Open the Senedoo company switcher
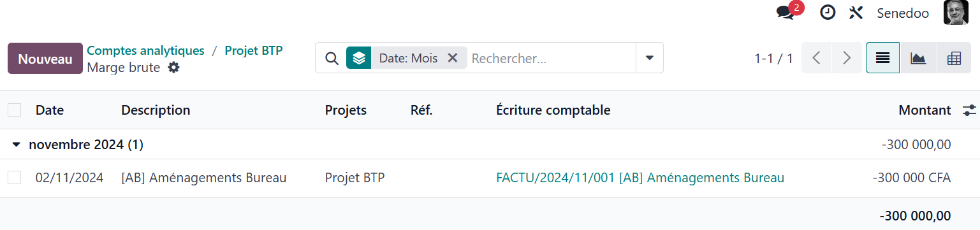Viewport: 980px width, 230px height. click(x=903, y=13)
